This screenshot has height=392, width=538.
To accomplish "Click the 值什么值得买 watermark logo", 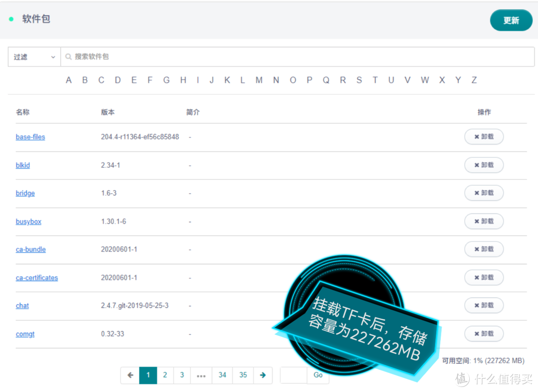I will (x=493, y=380).
